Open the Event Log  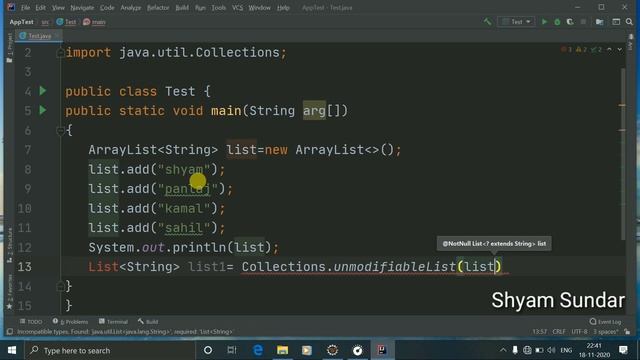tap(605, 322)
